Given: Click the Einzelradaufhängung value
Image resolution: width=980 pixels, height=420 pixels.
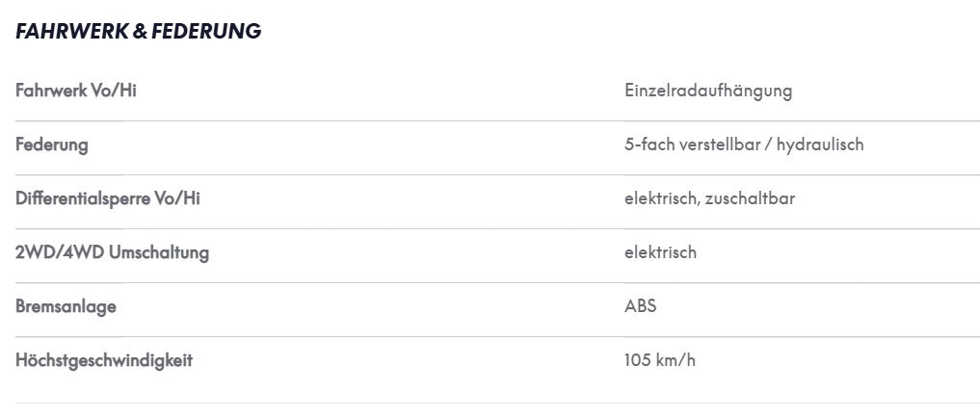Looking at the screenshot, I should click(708, 92).
